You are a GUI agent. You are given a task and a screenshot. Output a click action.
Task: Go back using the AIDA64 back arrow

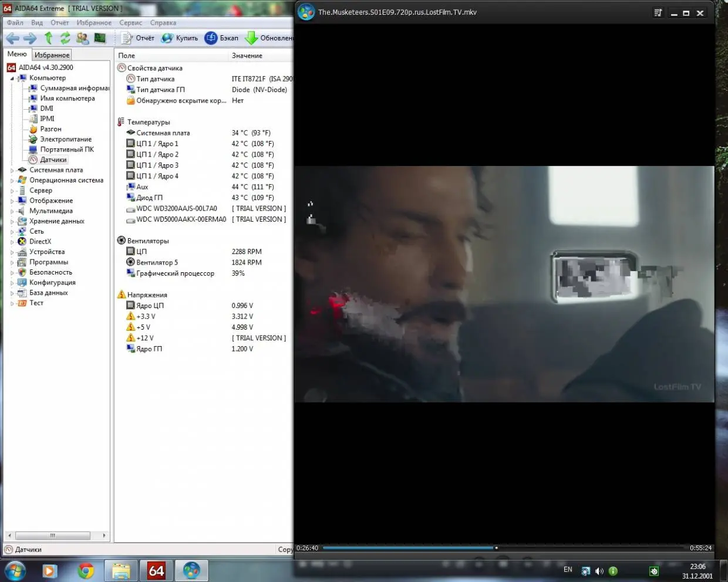click(12, 38)
